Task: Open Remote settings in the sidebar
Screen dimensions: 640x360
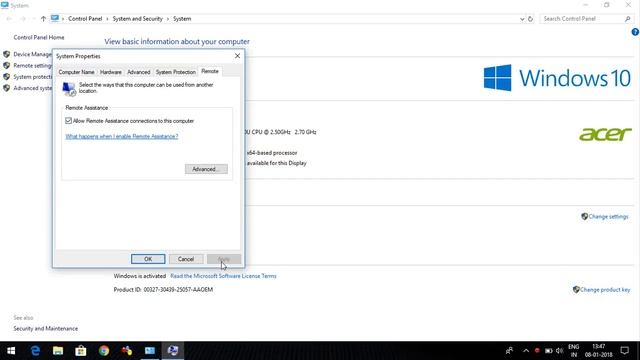Action: tap(32, 66)
